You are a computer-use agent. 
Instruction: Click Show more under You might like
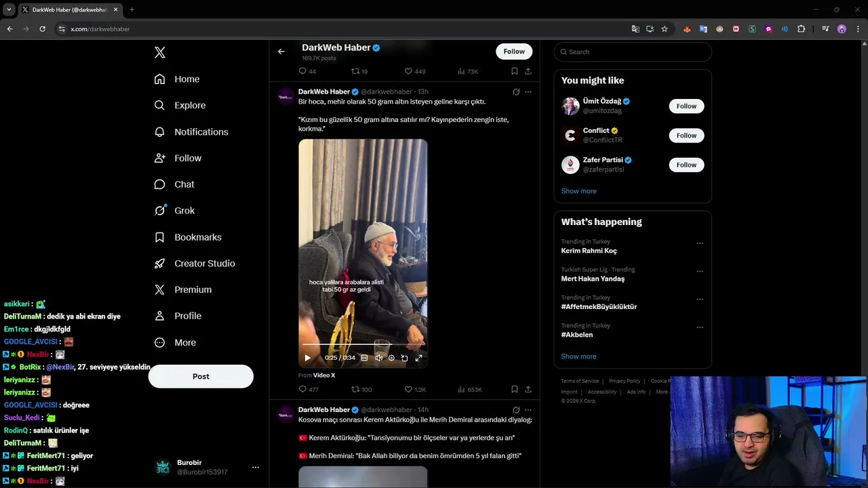coord(579,191)
